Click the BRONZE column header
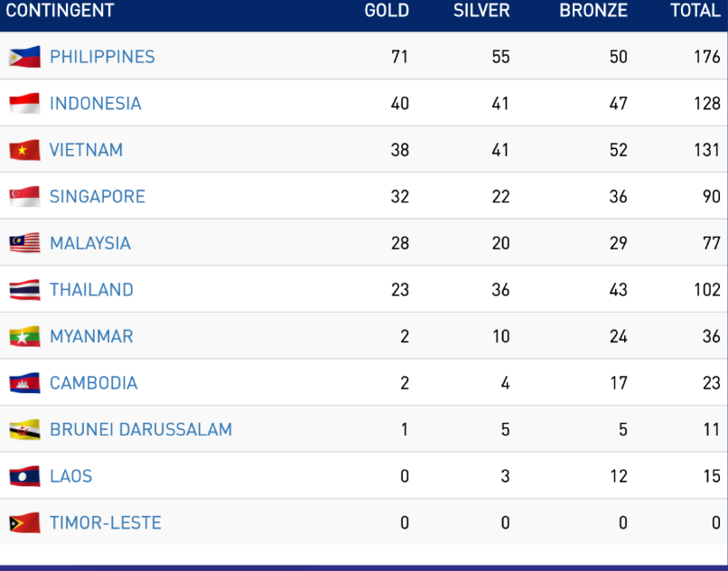 click(x=593, y=11)
